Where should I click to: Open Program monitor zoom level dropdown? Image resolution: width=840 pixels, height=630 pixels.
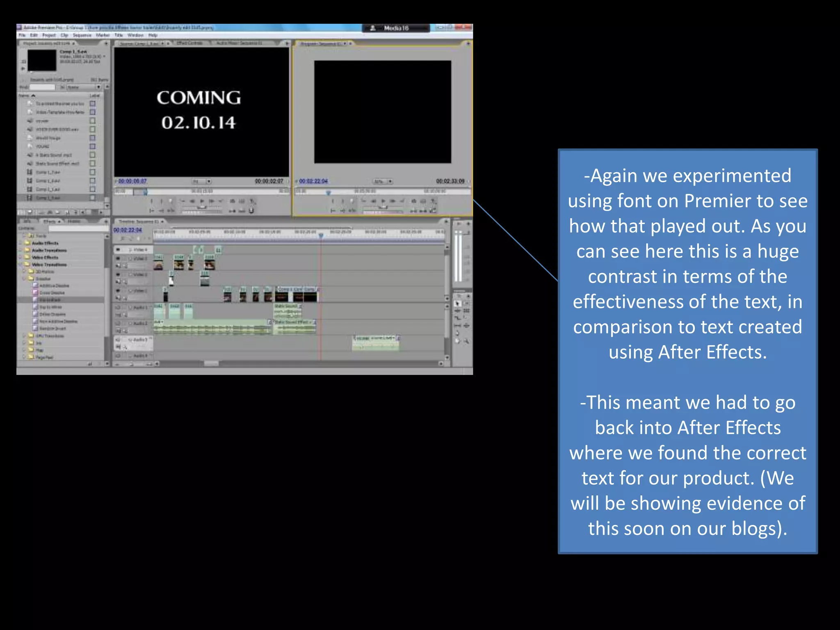pos(383,181)
